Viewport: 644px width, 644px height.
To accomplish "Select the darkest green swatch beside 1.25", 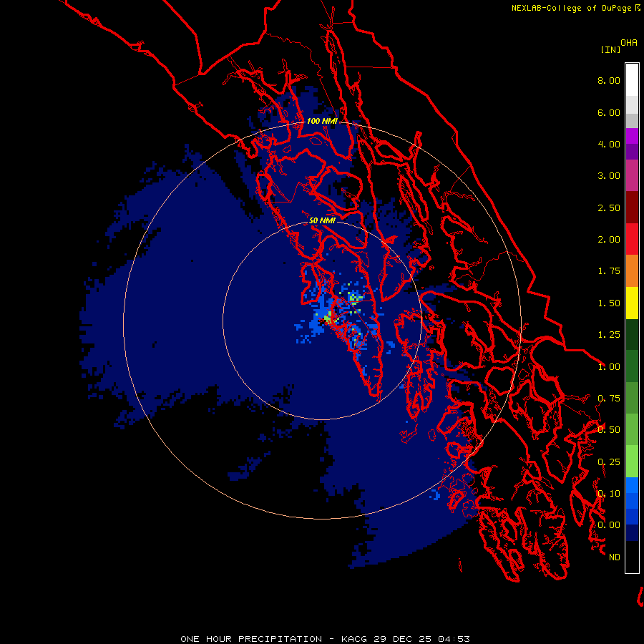I will 632,334.
